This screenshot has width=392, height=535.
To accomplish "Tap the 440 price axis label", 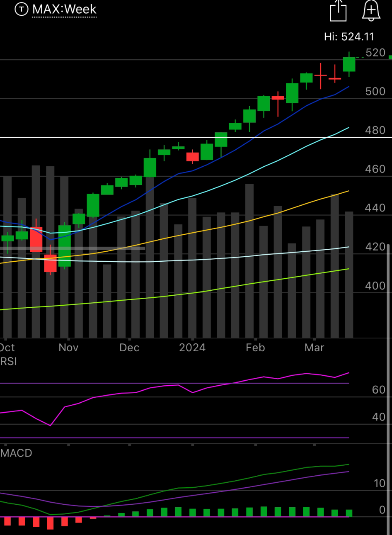I will coord(375,208).
